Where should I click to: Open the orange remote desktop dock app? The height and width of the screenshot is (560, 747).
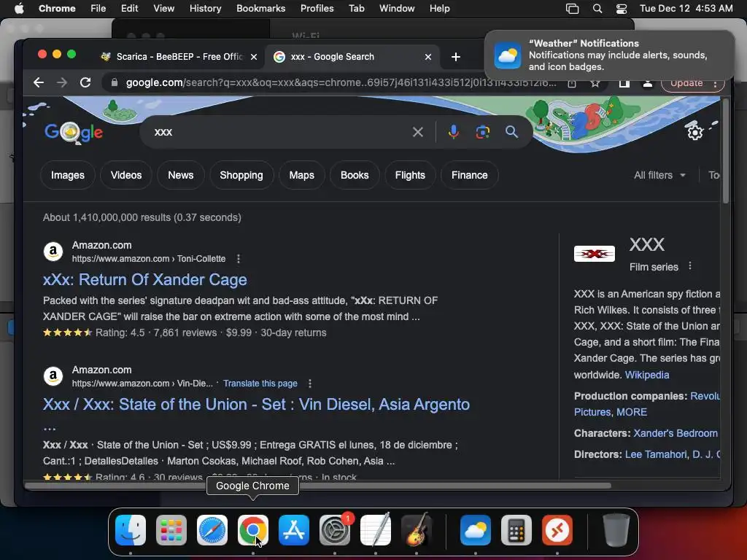(557, 530)
